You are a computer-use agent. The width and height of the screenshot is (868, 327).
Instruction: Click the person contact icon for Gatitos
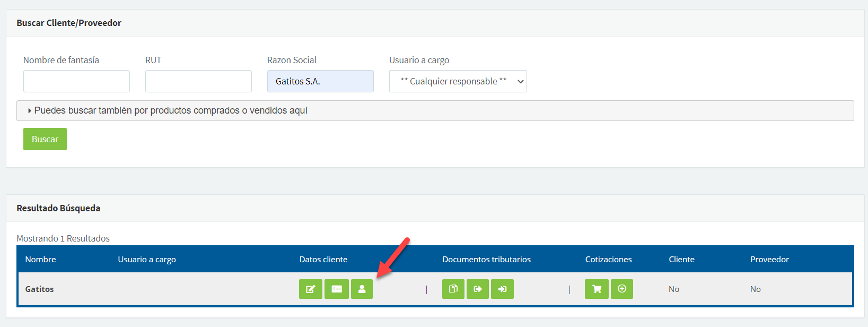[x=362, y=289]
